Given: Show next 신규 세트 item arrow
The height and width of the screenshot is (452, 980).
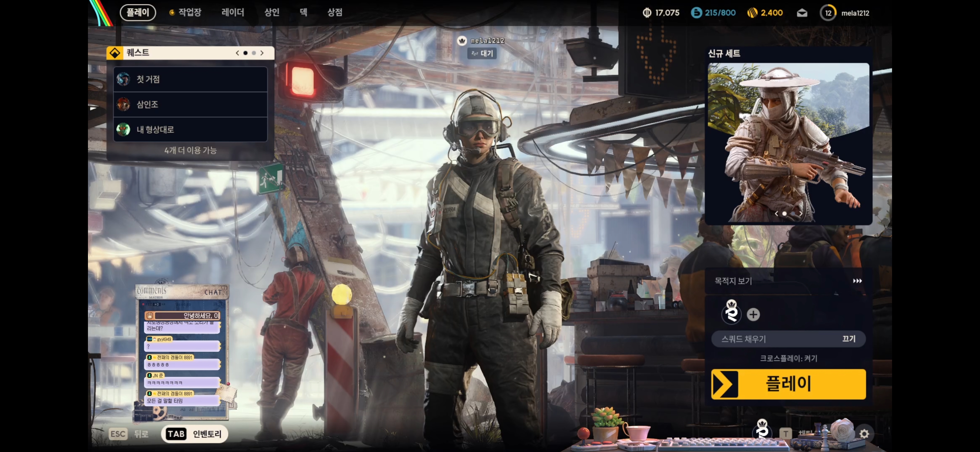Looking at the screenshot, I should (801, 214).
